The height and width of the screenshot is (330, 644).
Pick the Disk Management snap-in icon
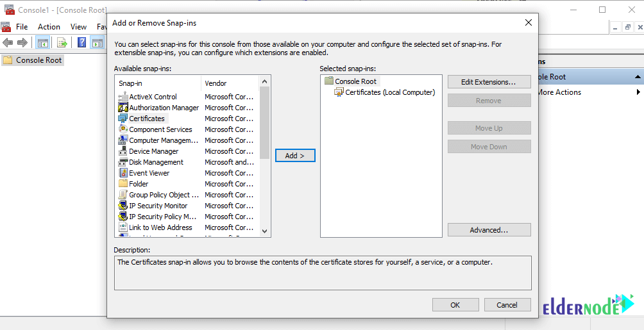(124, 162)
